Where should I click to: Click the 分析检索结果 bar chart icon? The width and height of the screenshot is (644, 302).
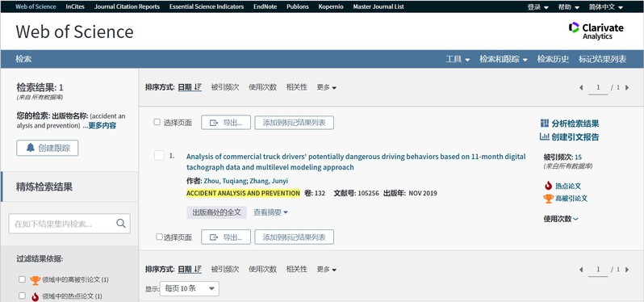pyautogui.click(x=545, y=124)
